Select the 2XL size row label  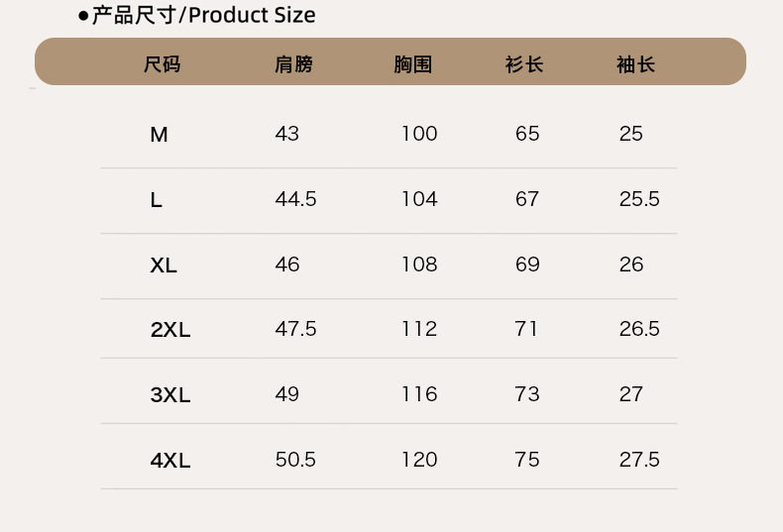tap(169, 330)
